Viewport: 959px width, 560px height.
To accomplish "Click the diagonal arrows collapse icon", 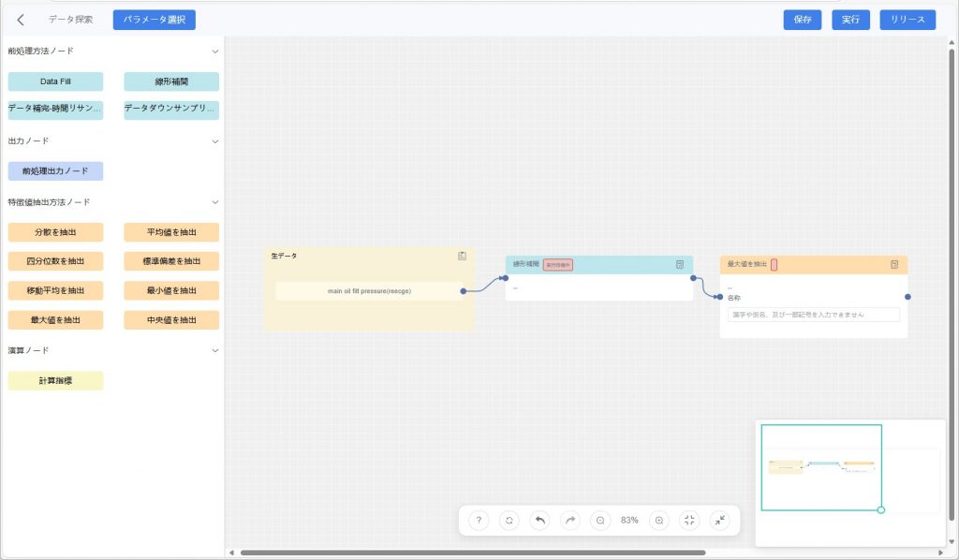I will point(719,520).
